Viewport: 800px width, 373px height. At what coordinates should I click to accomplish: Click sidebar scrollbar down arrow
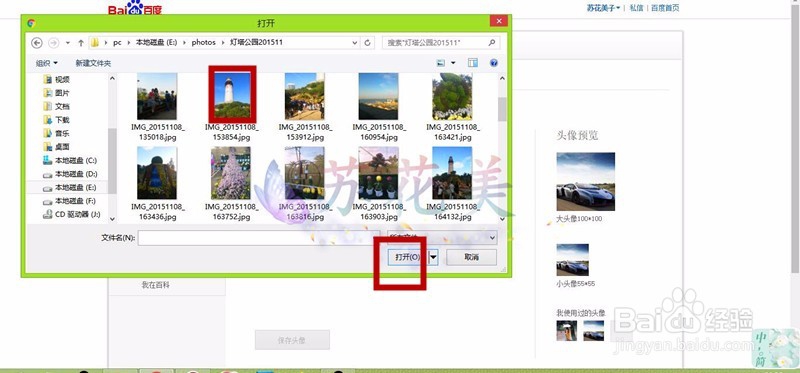click(113, 218)
